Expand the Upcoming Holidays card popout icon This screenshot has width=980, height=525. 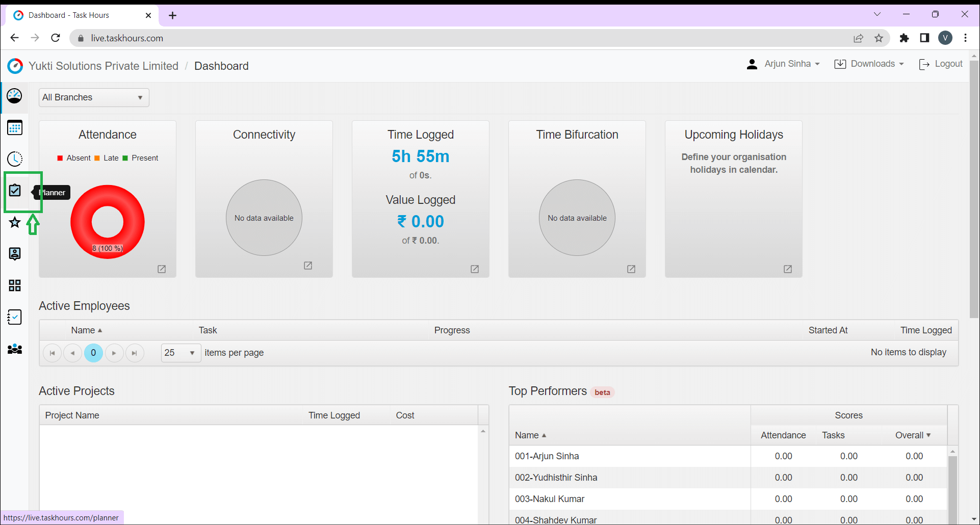[788, 269]
